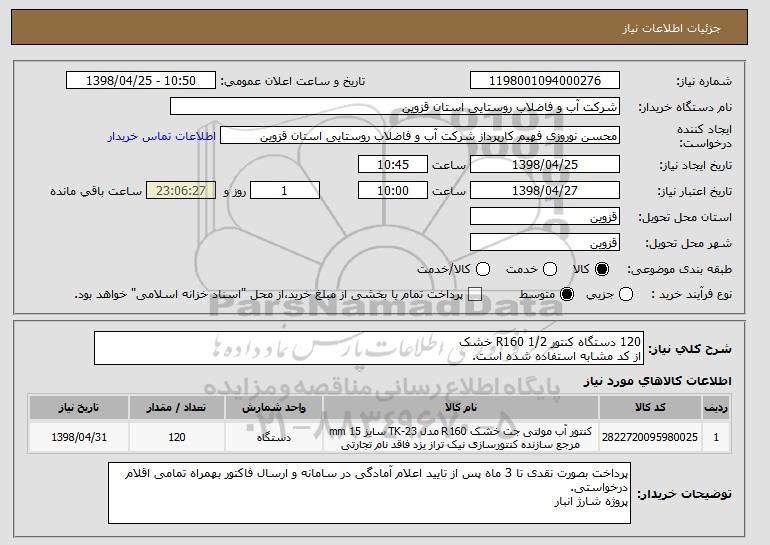
Task: Click the public announcement date field
Action: (x=141, y=81)
